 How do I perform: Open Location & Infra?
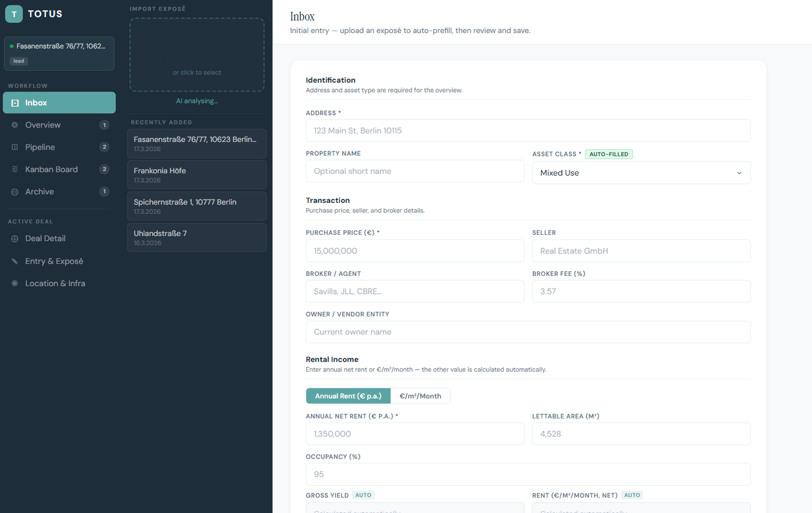59,283
